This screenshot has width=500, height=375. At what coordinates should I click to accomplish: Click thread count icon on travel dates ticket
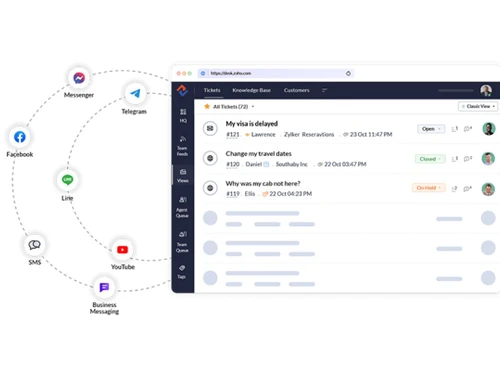tap(454, 159)
